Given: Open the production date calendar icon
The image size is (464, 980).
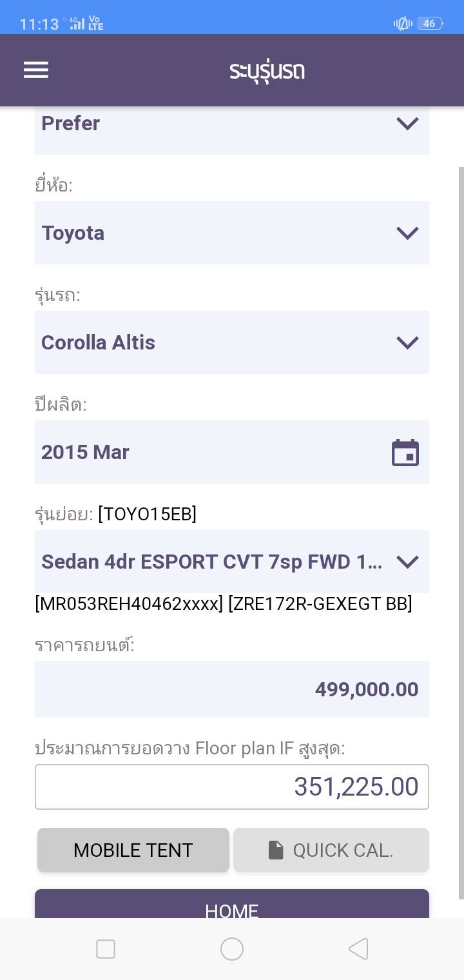Looking at the screenshot, I should coord(405,453).
